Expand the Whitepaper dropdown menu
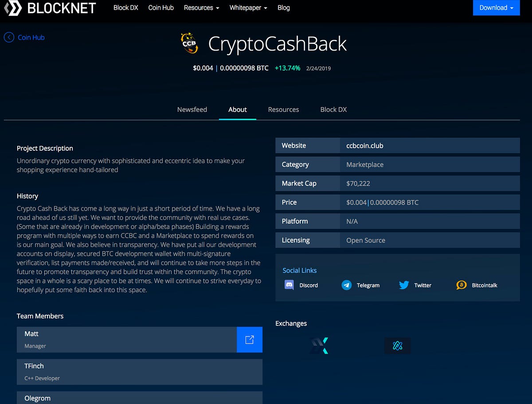This screenshot has height=404, width=532. click(248, 8)
